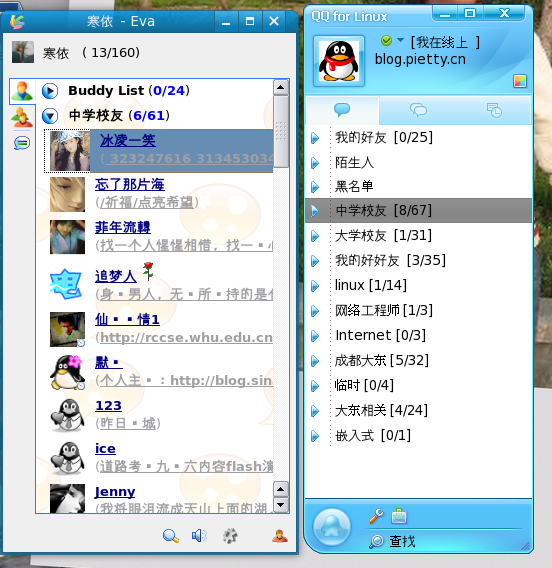Open Eva's recent messages sidebar icon
Image resolution: width=552 pixels, height=568 pixels.
coord(22,143)
